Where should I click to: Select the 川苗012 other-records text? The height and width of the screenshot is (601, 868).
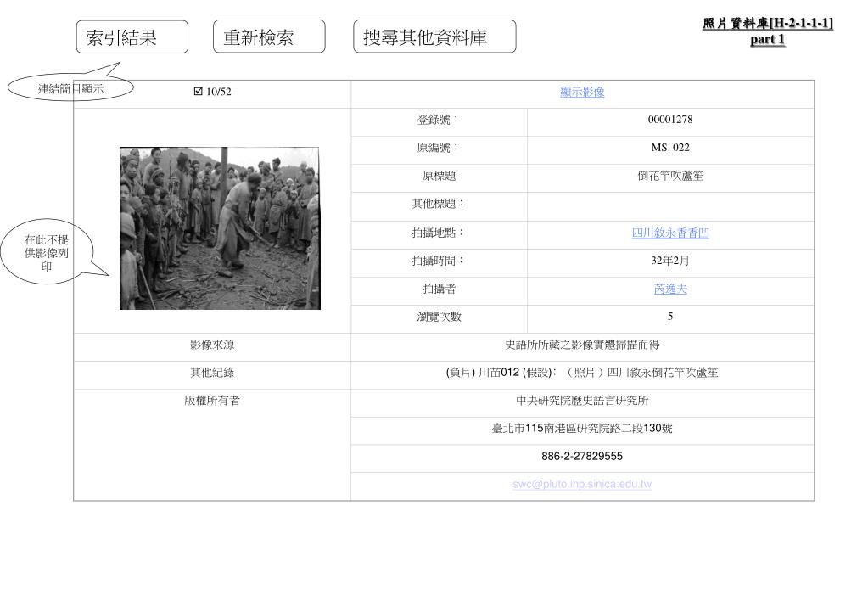(582, 373)
